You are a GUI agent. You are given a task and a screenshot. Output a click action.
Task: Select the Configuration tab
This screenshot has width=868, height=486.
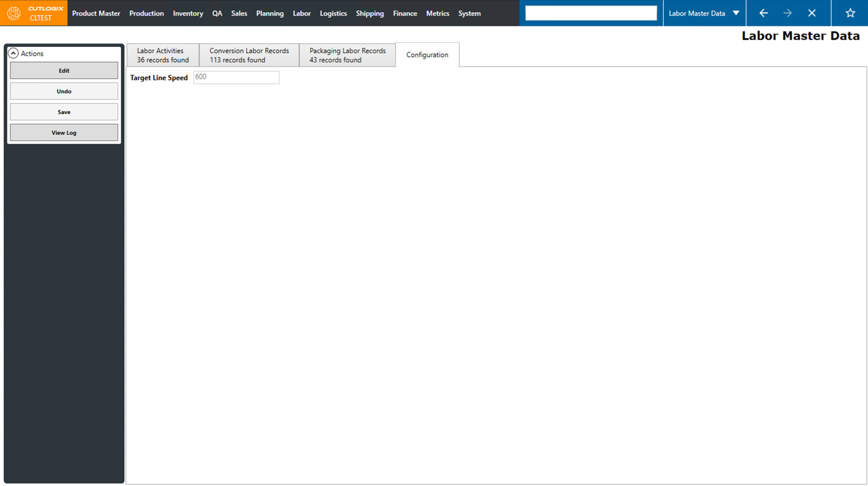(427, 55)
